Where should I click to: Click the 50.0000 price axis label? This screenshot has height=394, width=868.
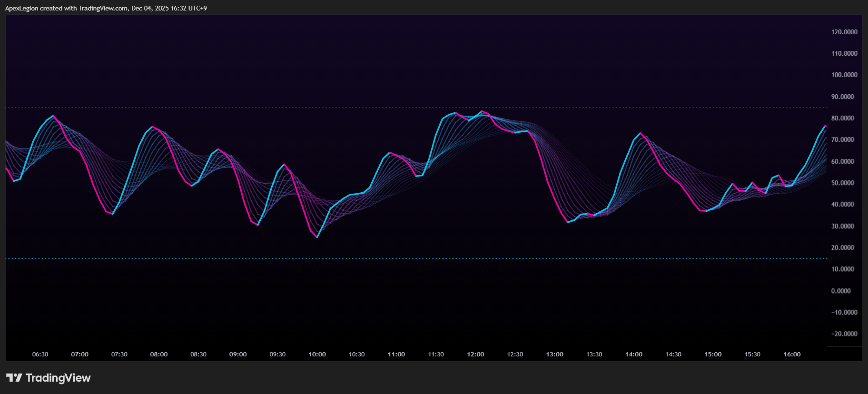(x=843, y=183)
